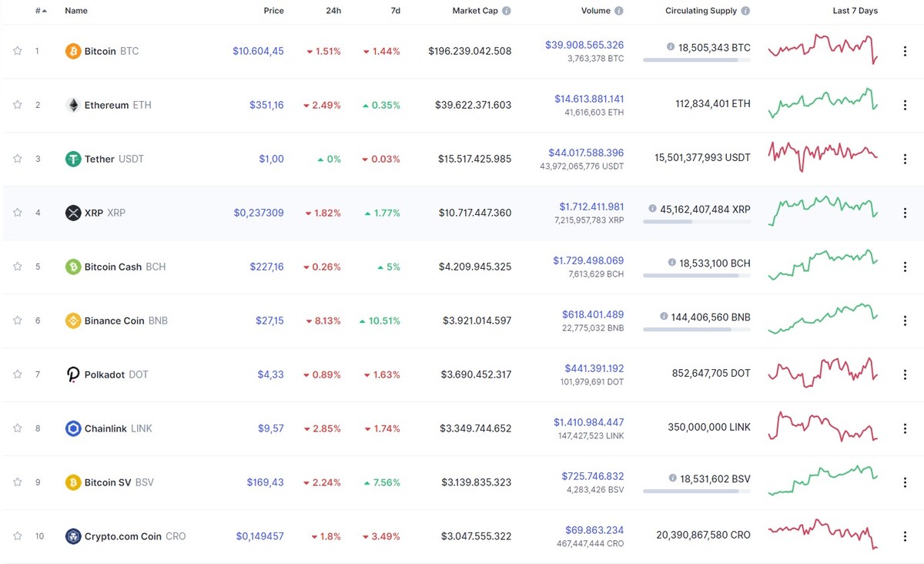Click the Polkadot DOT coin logo
The width and height of the screenshot is (924, 564).
point(73,374)
